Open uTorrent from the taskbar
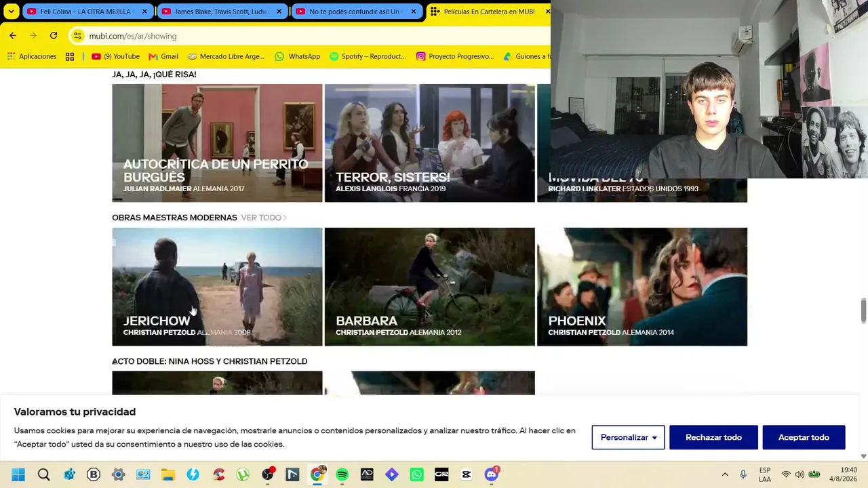The height and width of the screenshot is (488, 868). (243, 474)
